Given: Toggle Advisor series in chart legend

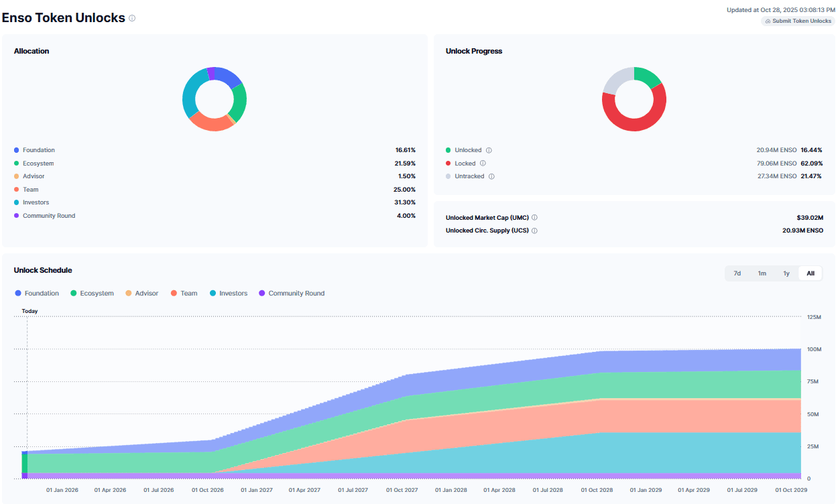Looking at the screenshot, I should coord(141,294).
